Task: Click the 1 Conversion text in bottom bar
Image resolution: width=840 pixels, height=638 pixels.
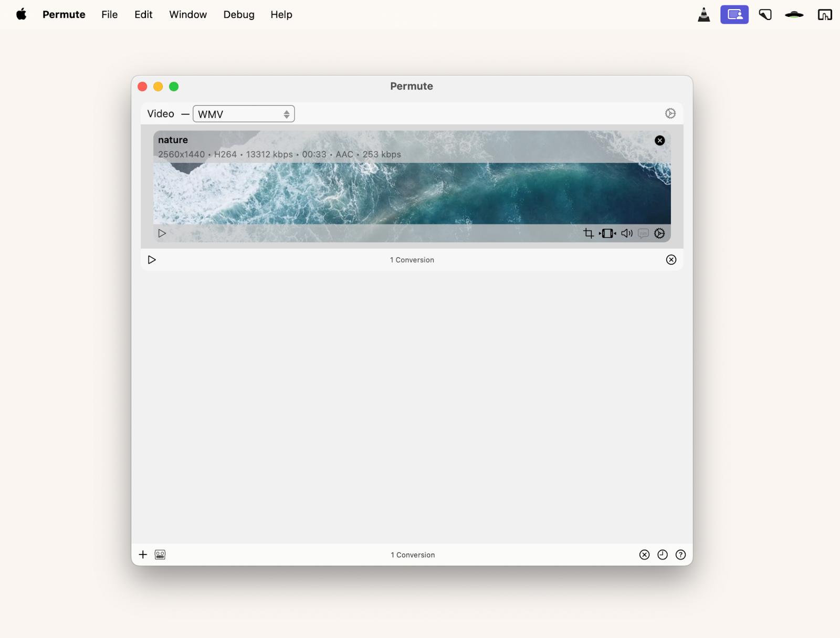Action: tap(413, 555)
